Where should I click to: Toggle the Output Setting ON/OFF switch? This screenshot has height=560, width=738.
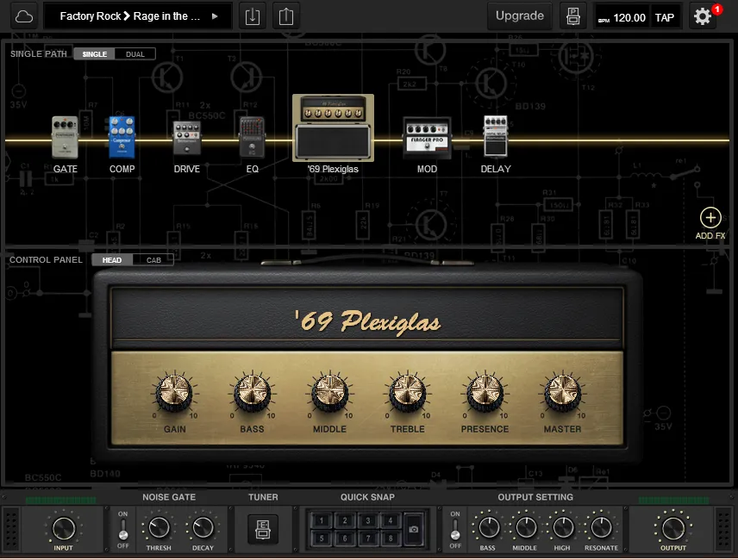(x=455, y=530)
